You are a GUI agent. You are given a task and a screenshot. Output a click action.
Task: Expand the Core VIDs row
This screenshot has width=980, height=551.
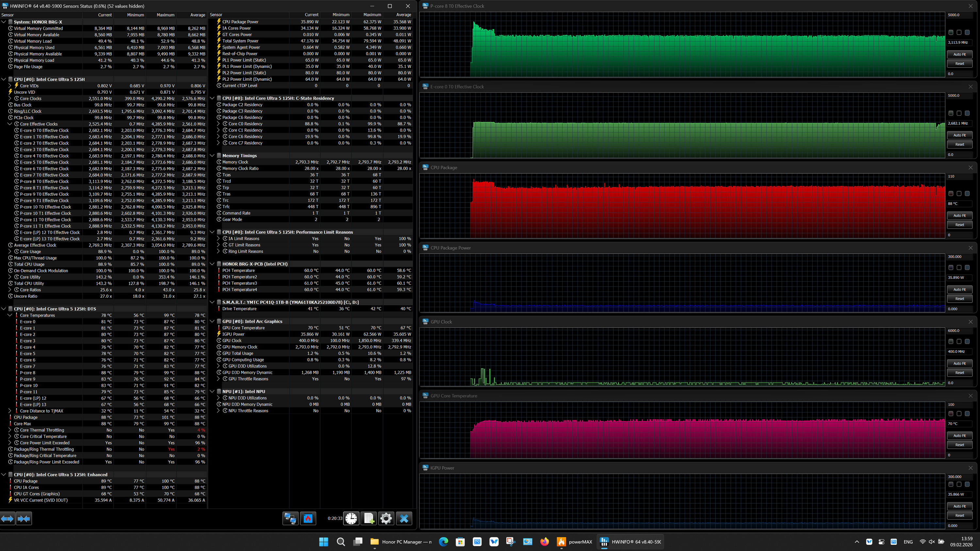[10, 86]
